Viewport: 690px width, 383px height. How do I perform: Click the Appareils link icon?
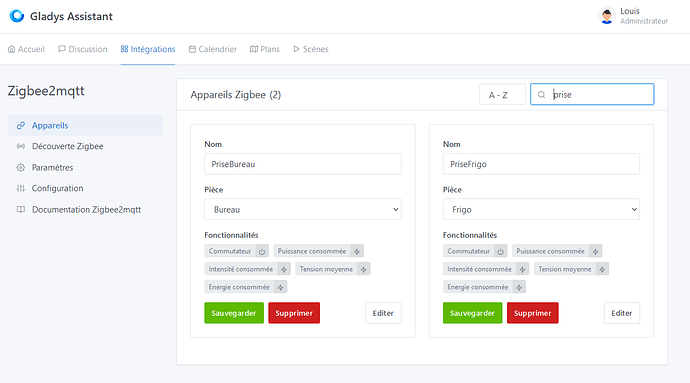click(x=21, y=125)
